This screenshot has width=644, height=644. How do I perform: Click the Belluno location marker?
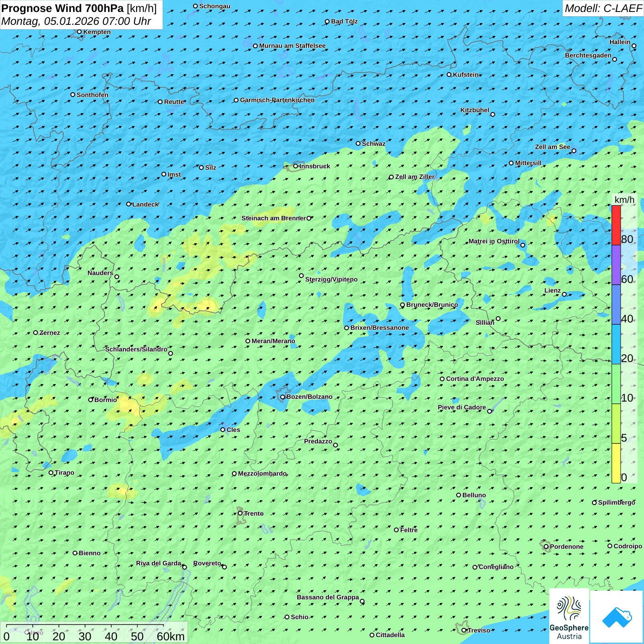tap(459, 495)
